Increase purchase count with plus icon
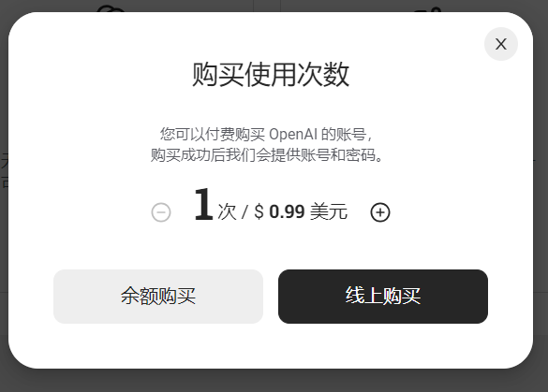 pyautogui.click(x=380, y=212)
